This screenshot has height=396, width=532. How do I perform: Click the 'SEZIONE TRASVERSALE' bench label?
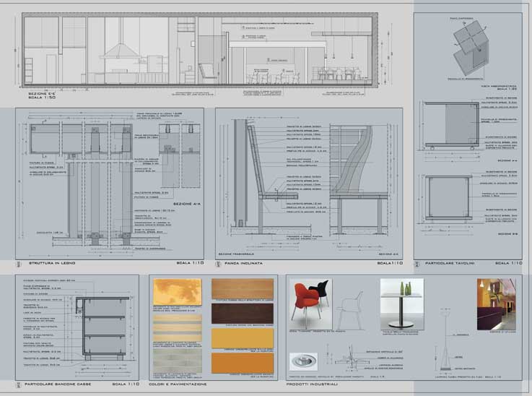click(236, 254)
